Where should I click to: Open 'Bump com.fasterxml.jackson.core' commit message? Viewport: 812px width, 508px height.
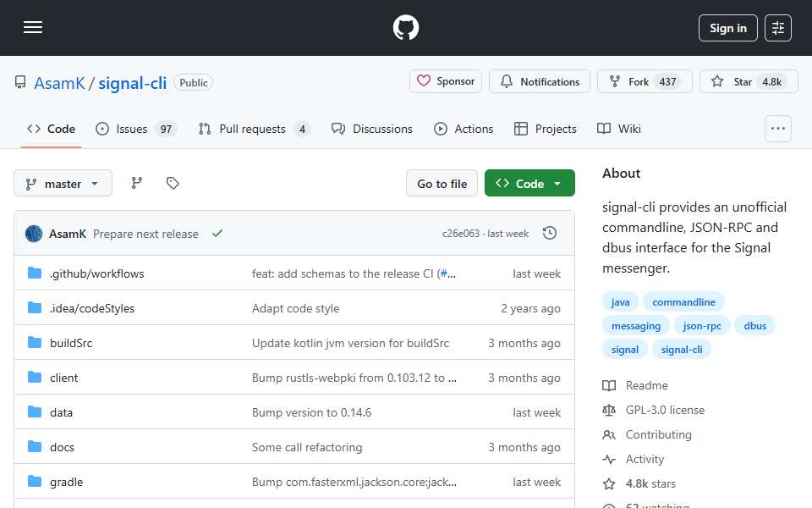pos(354,482)
